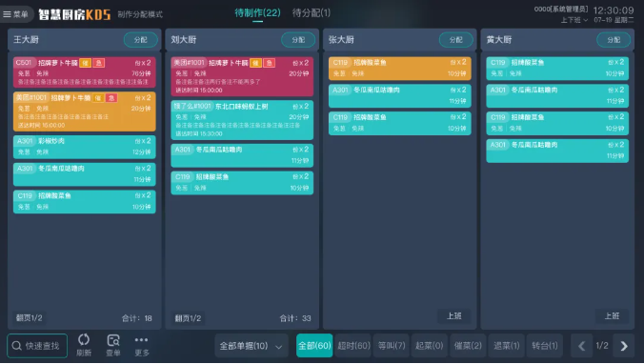This screenshot has width=644, height=364.
Task: Select the 全部(60) filter
Action: click(314, 346)
